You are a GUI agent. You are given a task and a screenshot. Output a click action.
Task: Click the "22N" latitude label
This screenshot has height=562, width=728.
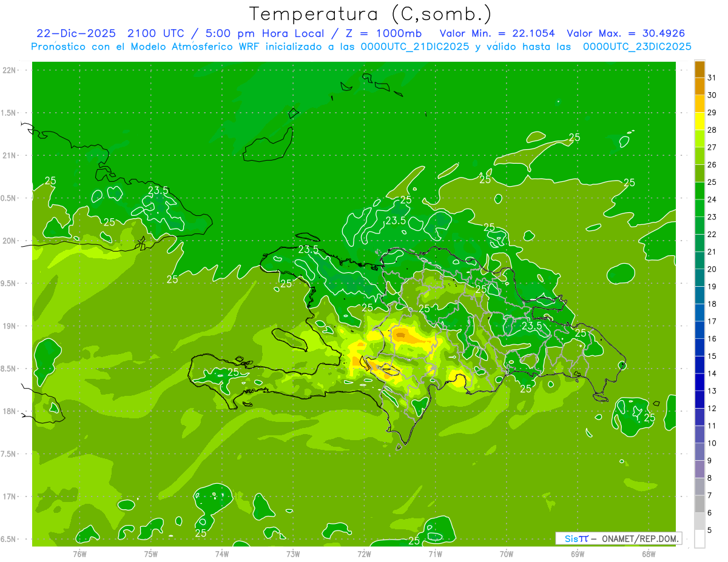click(9, 70)
